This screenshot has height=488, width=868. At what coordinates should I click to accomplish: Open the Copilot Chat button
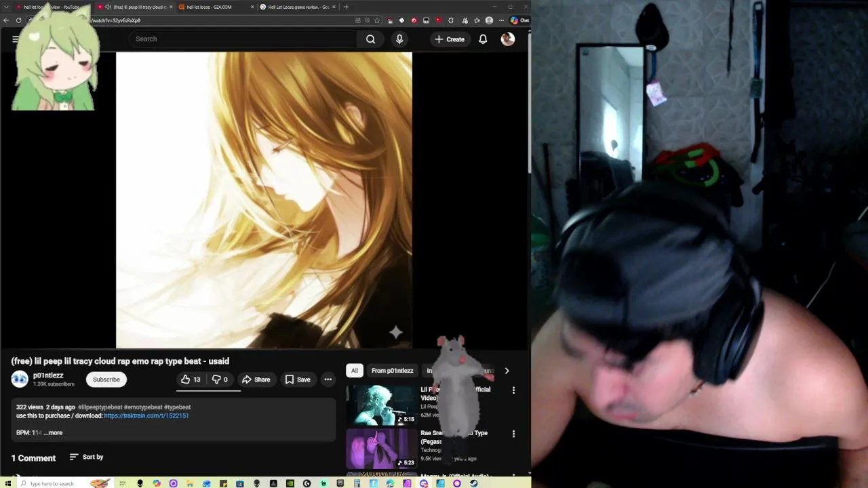point(519,20)
